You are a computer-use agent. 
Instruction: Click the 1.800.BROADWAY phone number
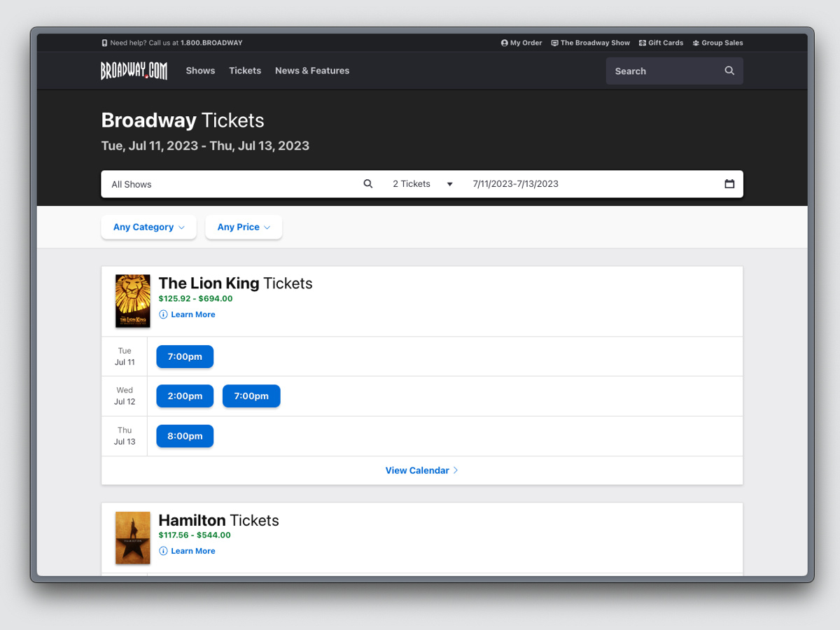[x=211, y=43]
